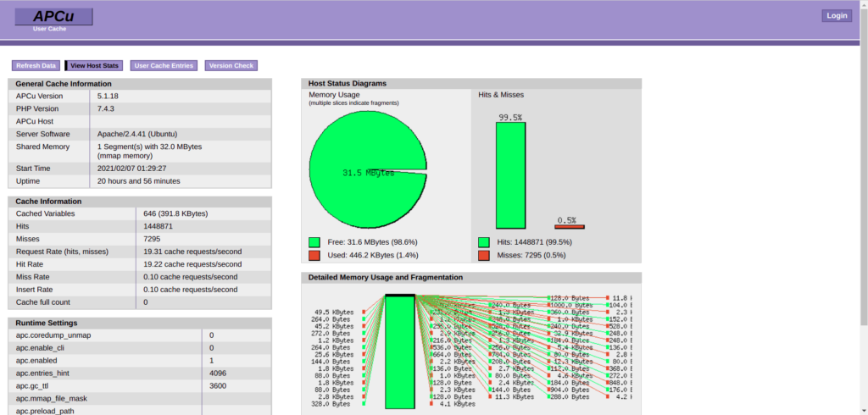Image resolution: width=868 pixels, height=415 pixels.
Task: Open the User Cache Entries tab
Action: pyautogui.click(x=164, y=65)
